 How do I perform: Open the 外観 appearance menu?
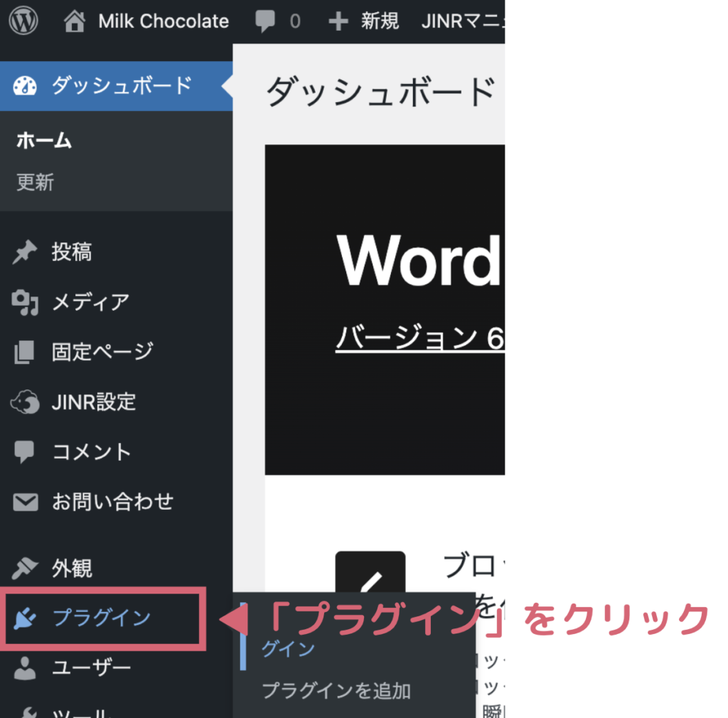click(72, 568)
